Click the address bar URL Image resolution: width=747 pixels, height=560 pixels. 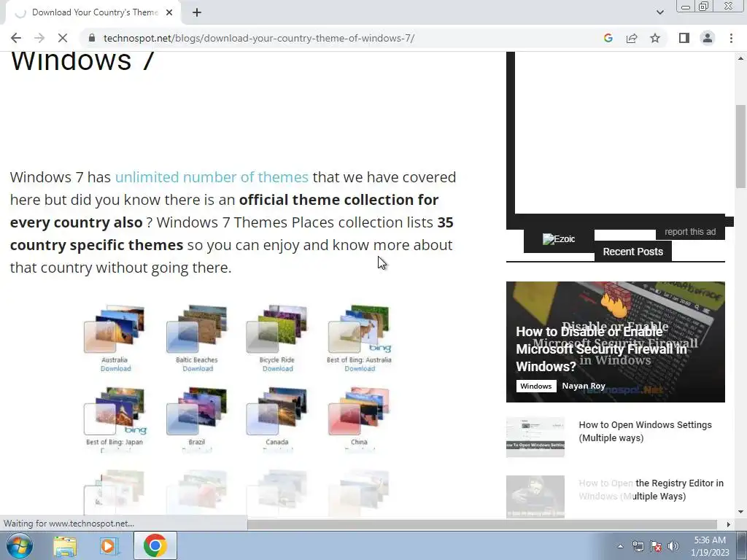[x=259, y=38]
